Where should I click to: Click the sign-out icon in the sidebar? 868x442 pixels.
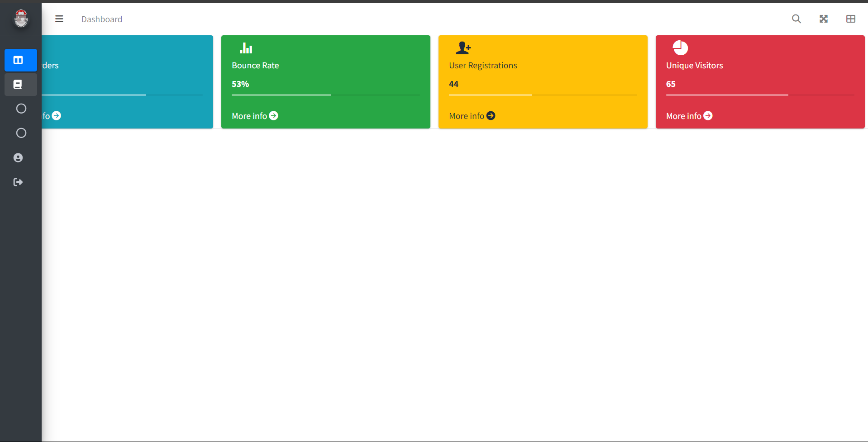click(18, 182)
